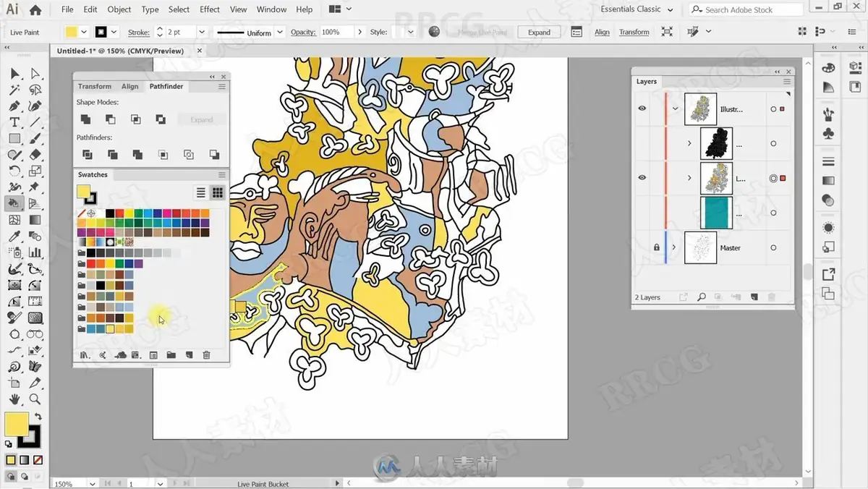This screenshot has height=489, width=868.
Task: Switch to the Transform tab
Action: point(95,86)
